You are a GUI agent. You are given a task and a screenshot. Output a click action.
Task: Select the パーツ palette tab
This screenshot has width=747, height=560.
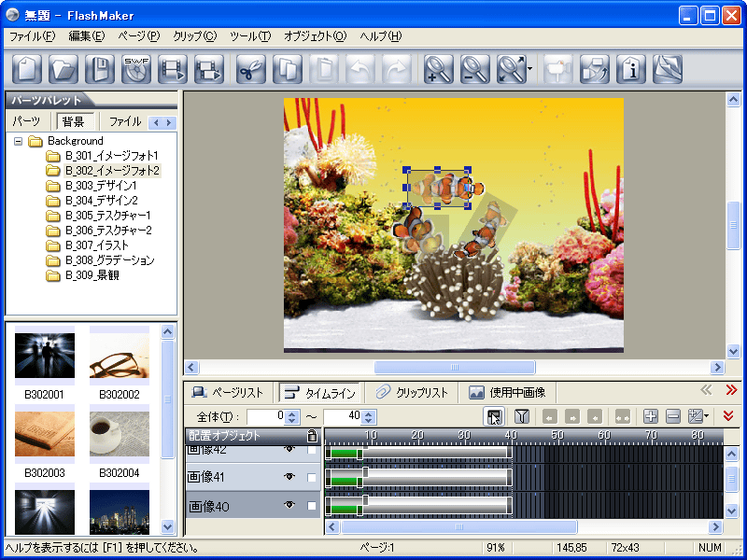(x=26, y=121)
